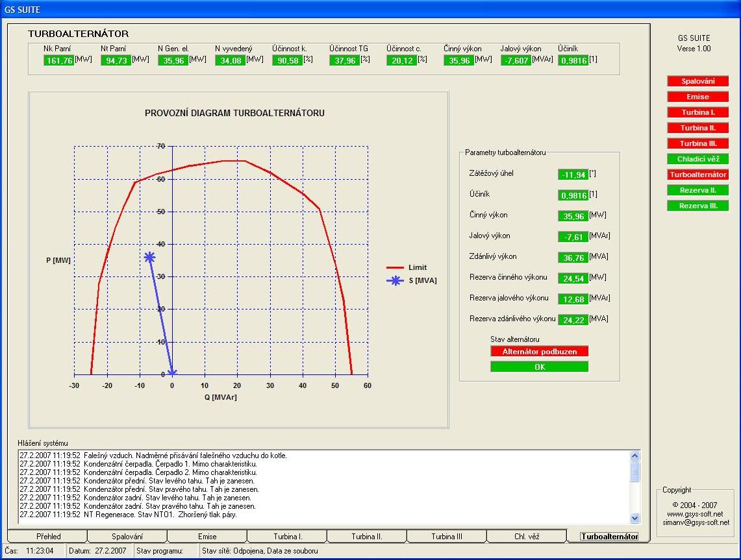Open the Chl. věž tab
This screenshot has height=560, width=741.
[526, 537]
